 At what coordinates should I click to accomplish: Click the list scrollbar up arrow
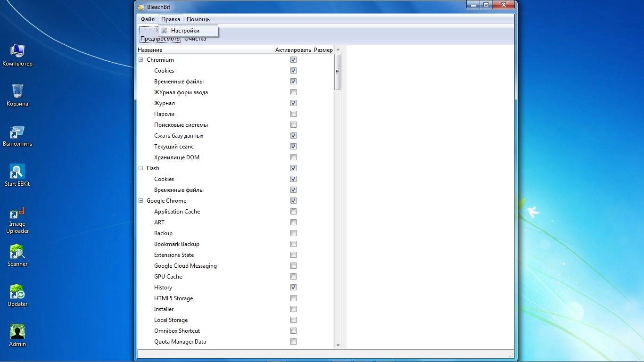[x=338, y=50]
